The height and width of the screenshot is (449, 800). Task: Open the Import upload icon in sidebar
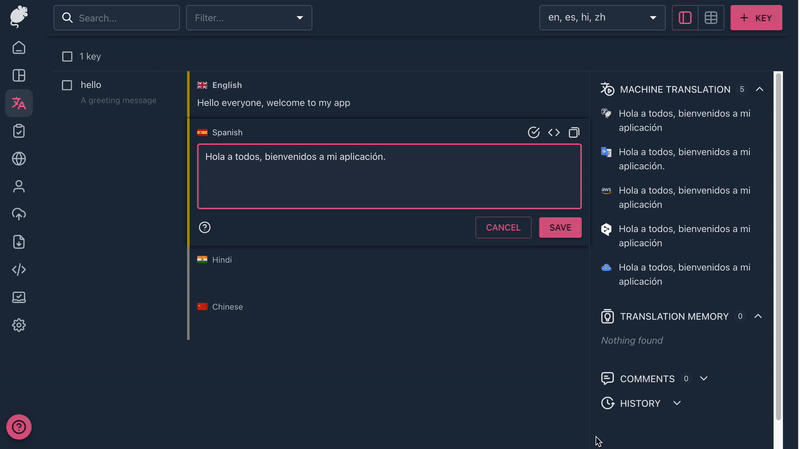pos(19,214)
